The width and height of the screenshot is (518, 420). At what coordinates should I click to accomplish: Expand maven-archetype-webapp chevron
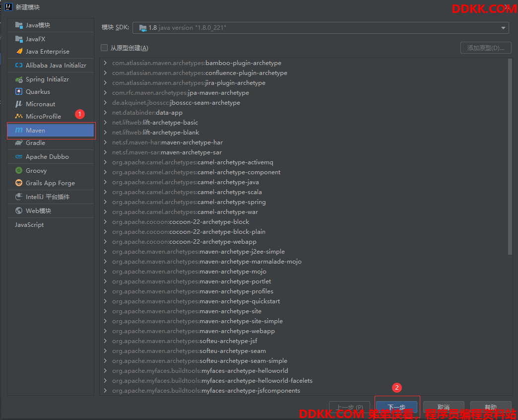click(105, 331)
